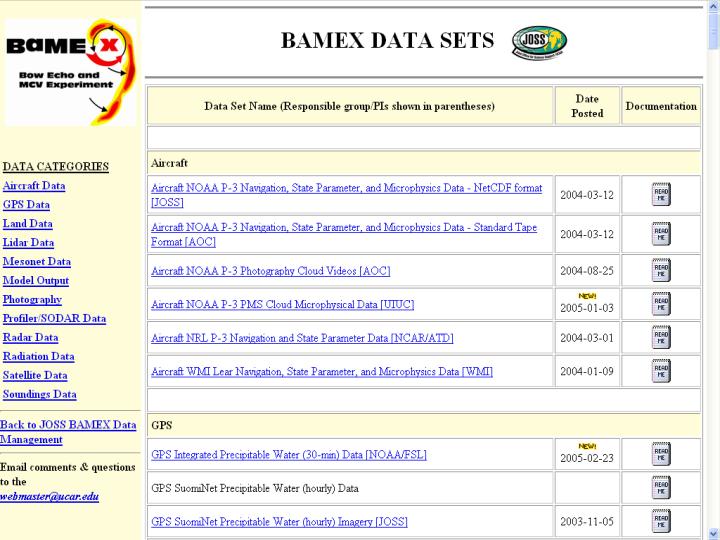Viewport: 720px width, 540px height.
Task: Go to Lidar Data category
Action: tap(28, 242)
